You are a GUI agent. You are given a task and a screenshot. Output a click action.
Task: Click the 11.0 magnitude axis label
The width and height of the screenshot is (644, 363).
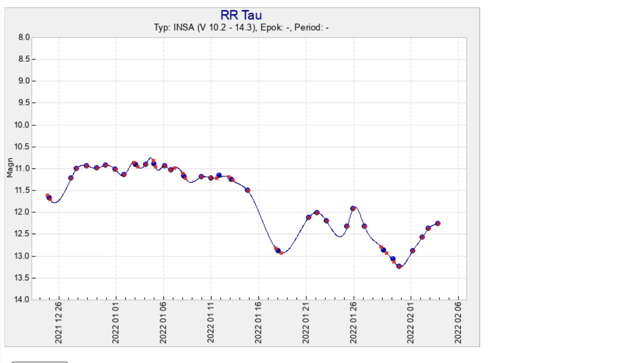tap(23, 168)
